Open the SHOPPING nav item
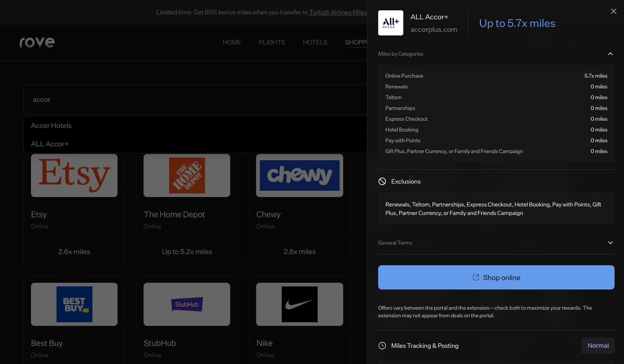Image resolution: width=624 pixels, height=364 pixels. [356, 42]
